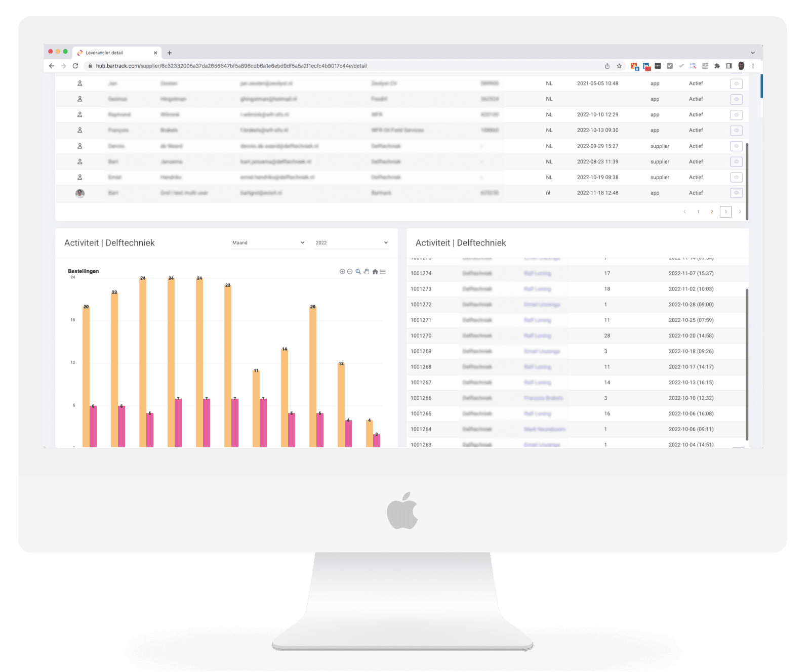Click order number 1001265
The width and height of the screenshot is (810, 672).
[421, 414]
